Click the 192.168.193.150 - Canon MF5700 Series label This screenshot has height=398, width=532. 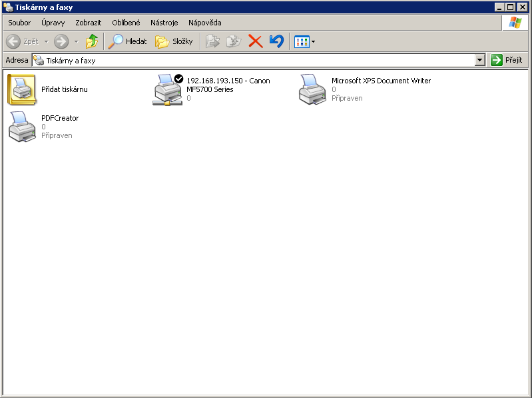tap(228, 85)
